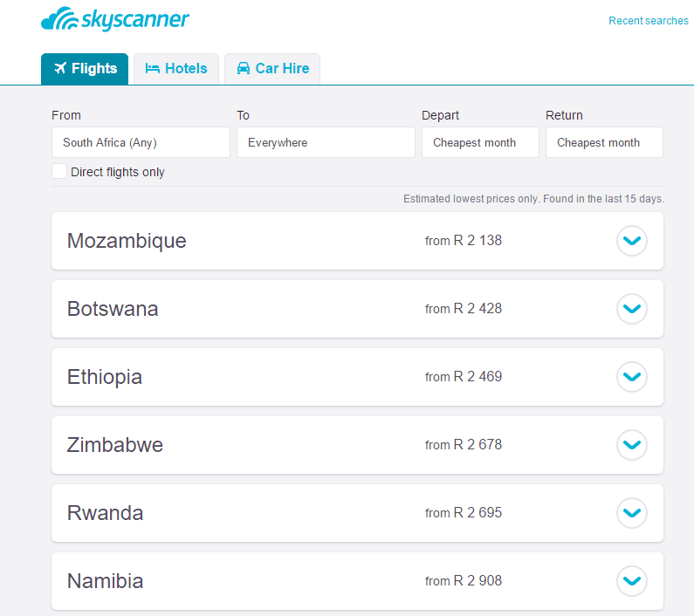This screenshot has width=694, height=616.
Task: Switch to the Hotels tab
Action: [176, 69]
